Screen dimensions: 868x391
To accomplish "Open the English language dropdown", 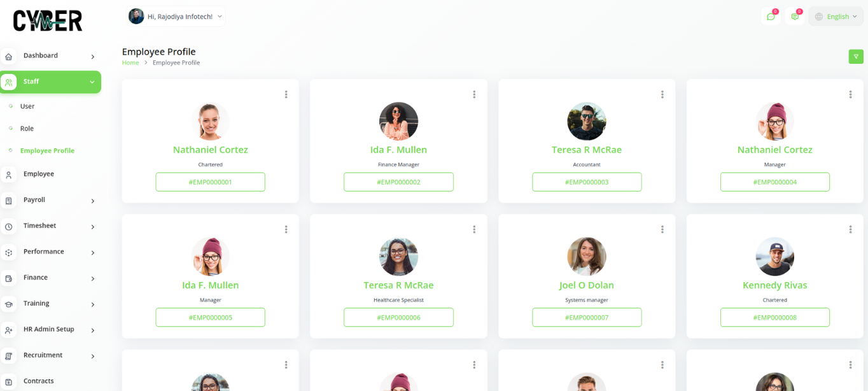I will tap(836, 17).
